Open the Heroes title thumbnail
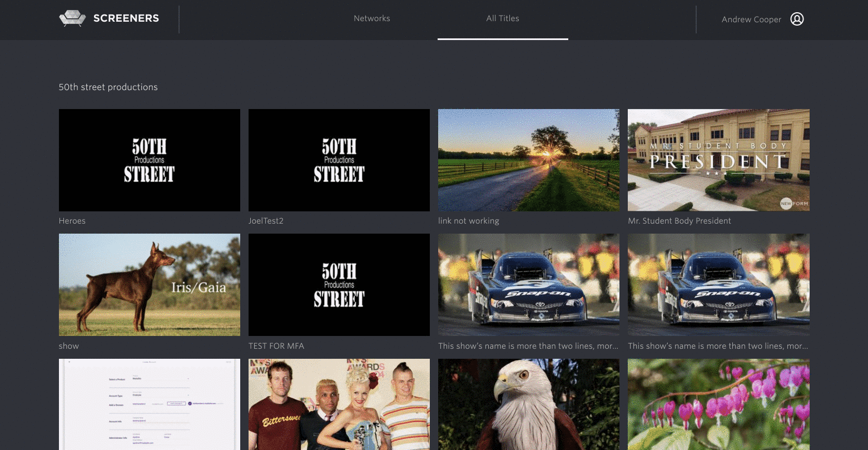868x450 pixels. tap(149, 160)
